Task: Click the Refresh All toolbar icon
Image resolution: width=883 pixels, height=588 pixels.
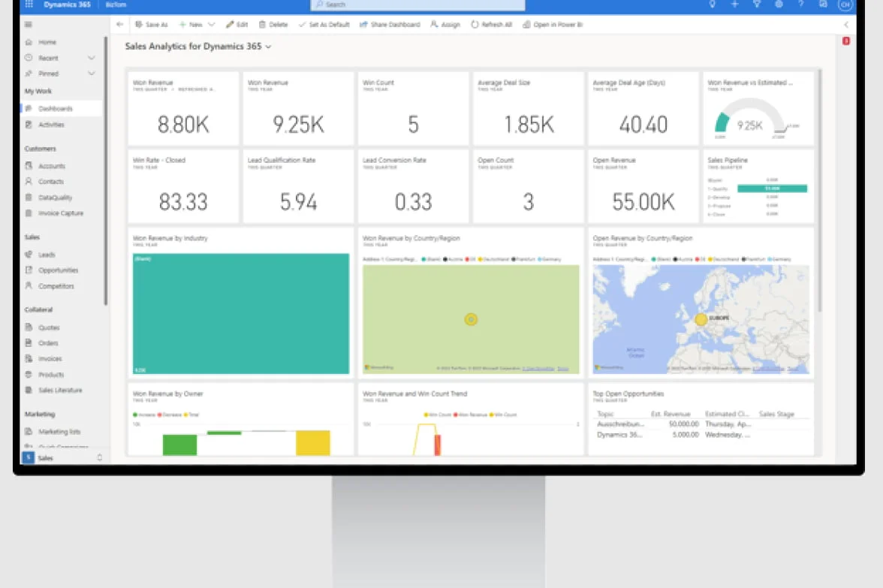Action: 491,24
